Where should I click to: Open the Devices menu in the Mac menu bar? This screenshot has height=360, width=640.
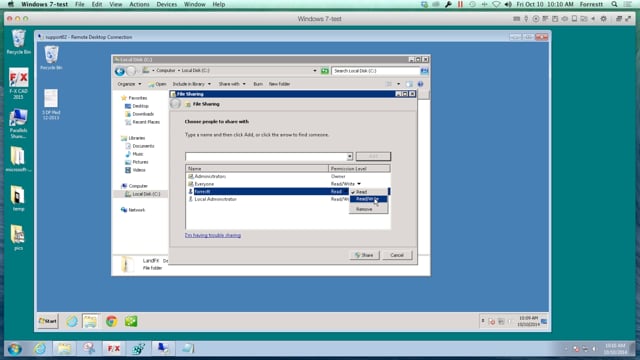click(x=167, y=4)
